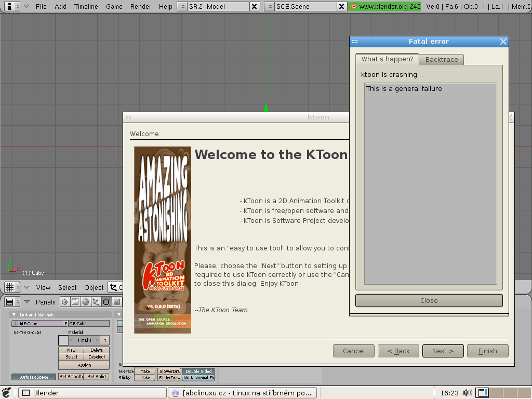The height and width of the screenshot is (399, 532).
Task: Increase the Mat 1 material index
Action: 97,340
